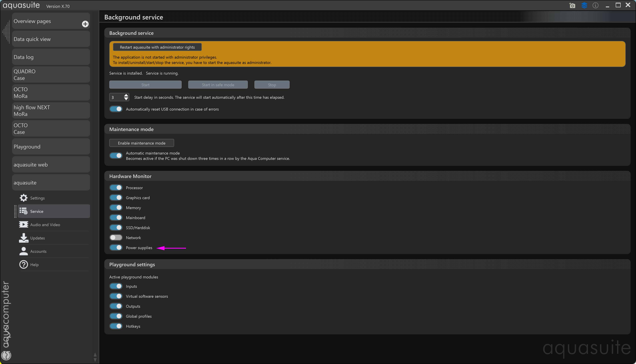Add a new overview page with plus icon
Image resolution: width=636 pixels, height=364 pixels.
(85, 24)
